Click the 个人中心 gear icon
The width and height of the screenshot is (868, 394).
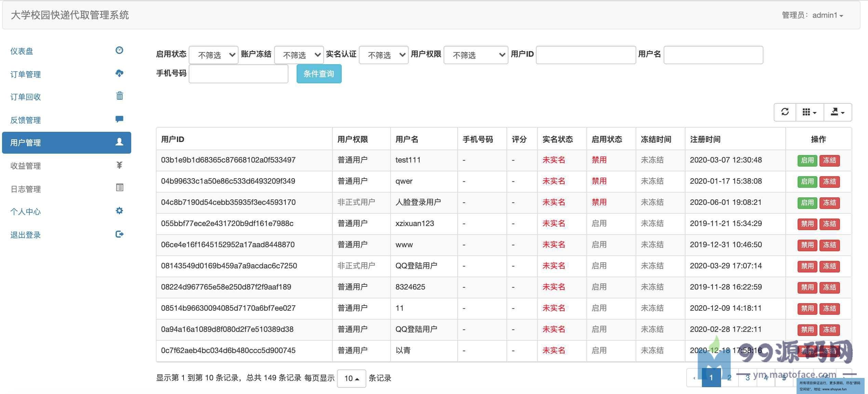[x=119, y=211]
